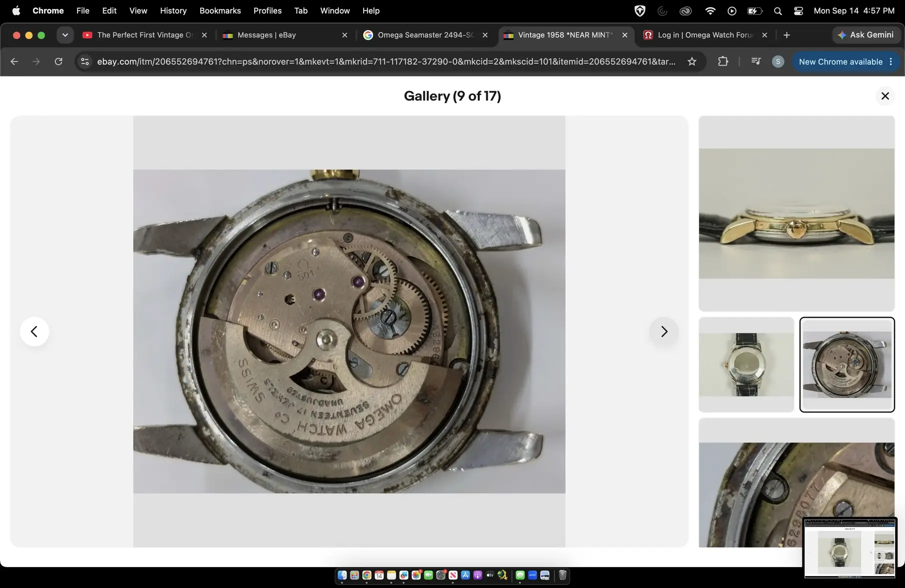Open the Help menu

point(371,10)
